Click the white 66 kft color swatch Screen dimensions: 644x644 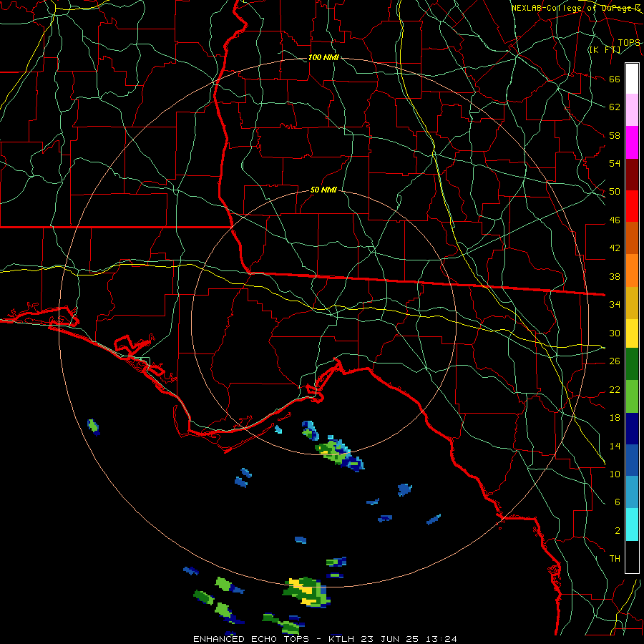(x=632, y=79)
